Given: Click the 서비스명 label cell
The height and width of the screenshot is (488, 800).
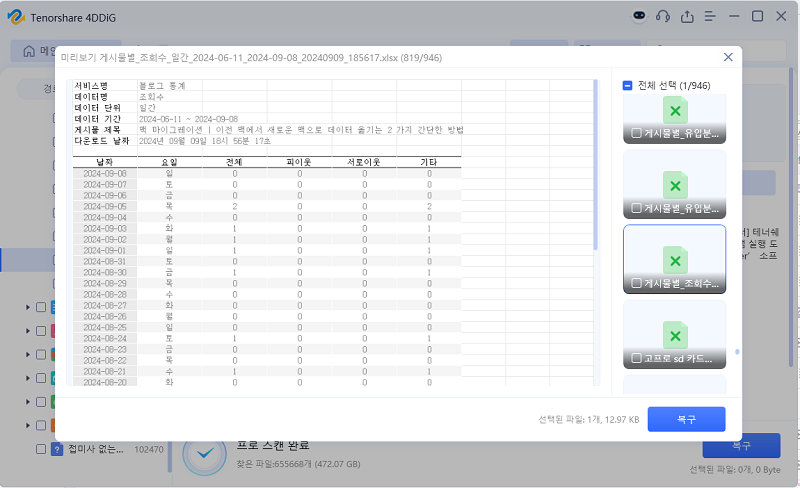Looking at the screenshot, I should pos(105,86).
